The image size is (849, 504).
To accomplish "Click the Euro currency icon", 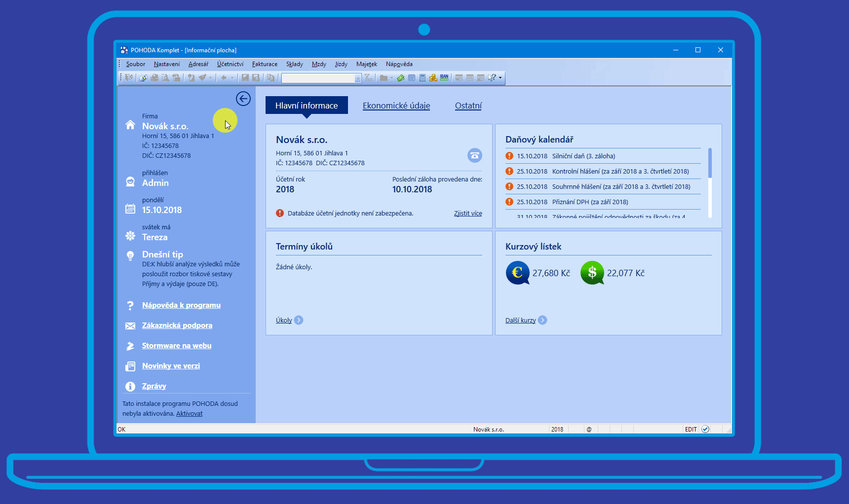I will 517,273.
